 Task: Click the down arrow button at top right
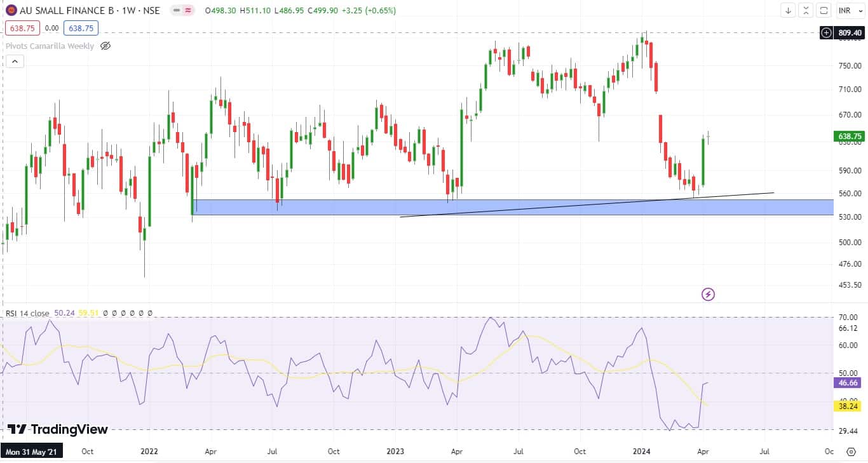[x=789, y=10]
